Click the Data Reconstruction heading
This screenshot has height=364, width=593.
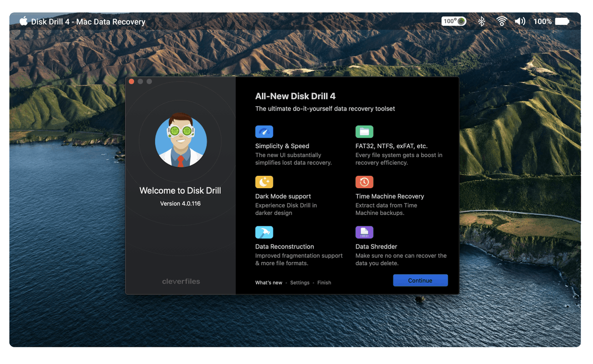click(285, 246)
